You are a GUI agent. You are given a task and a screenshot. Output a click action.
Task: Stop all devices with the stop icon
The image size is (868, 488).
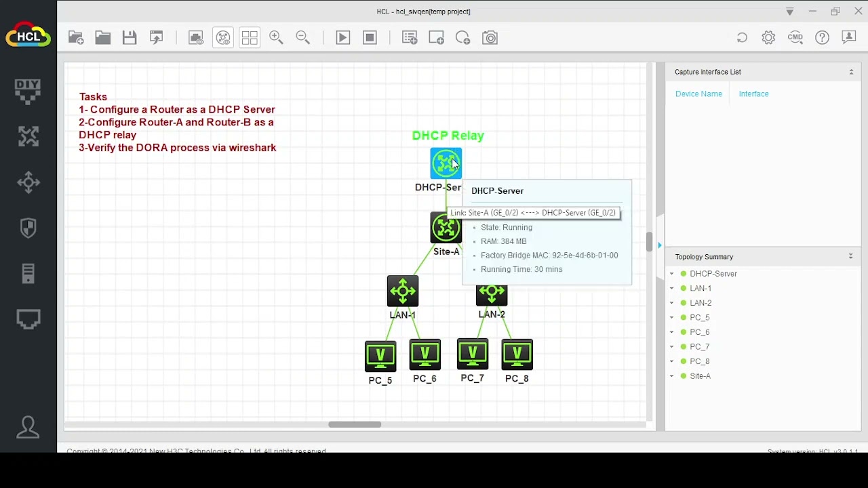pyautogui.click(x=370, y=38)
